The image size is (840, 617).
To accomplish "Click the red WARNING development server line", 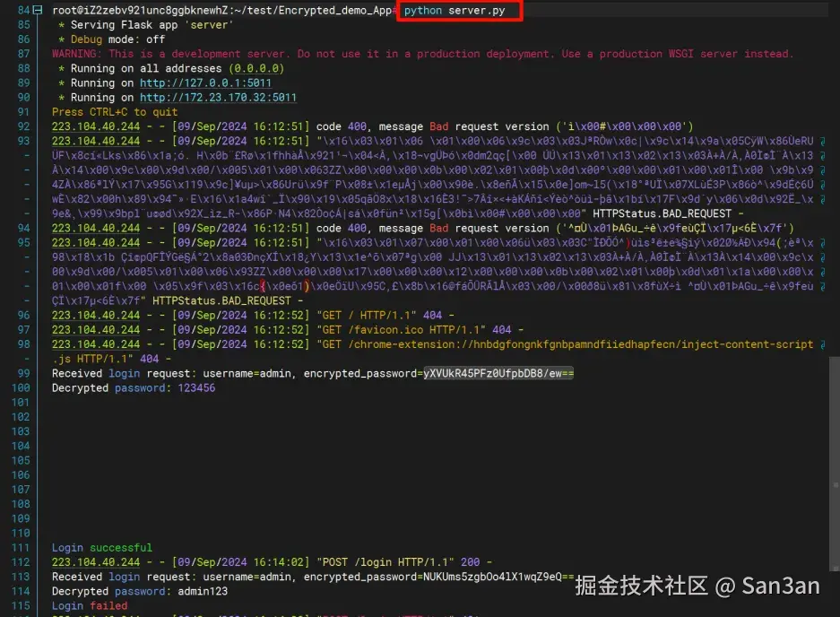I will tap(422, 54).
